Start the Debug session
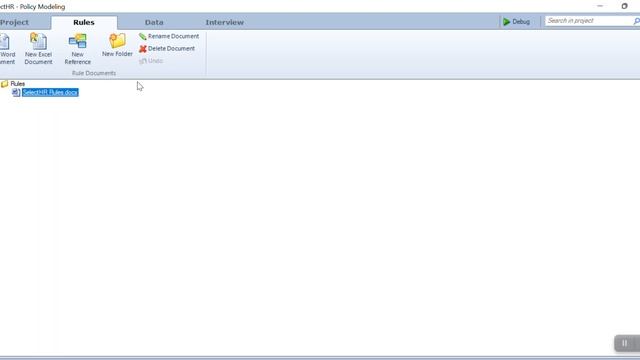Viewport: 640px width, 360px height. [516, 22]
